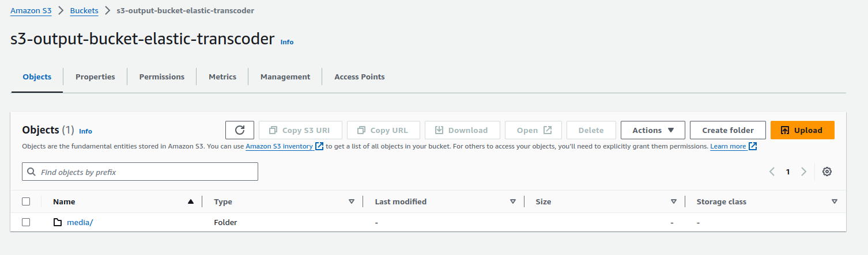Viewport: 868px width, 255px height.
Task: Go to Amazon S3 breadcrumb link
Action: (x=31, y=10)
